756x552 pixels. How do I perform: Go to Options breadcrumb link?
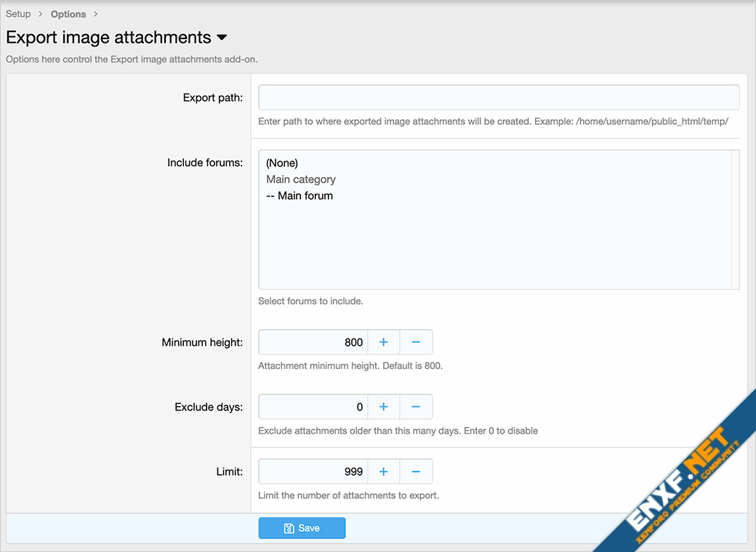(x=68, y=14)
